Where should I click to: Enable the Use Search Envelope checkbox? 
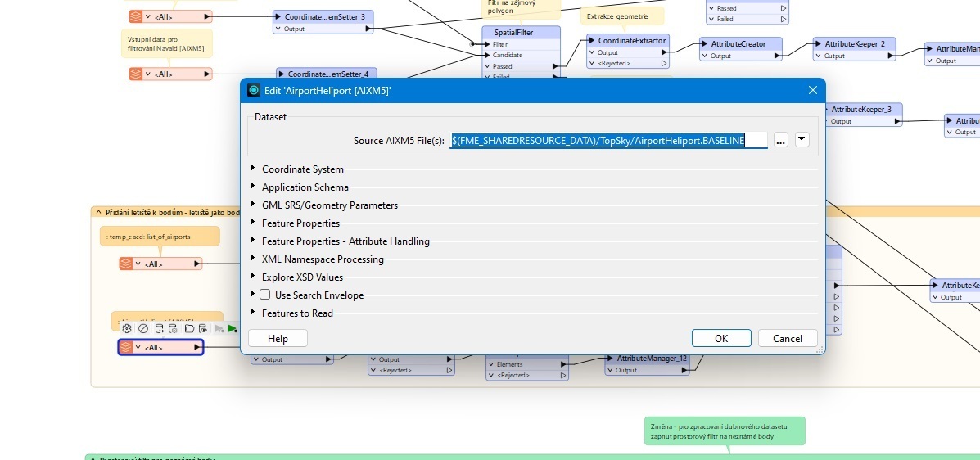tap(265, 295)
